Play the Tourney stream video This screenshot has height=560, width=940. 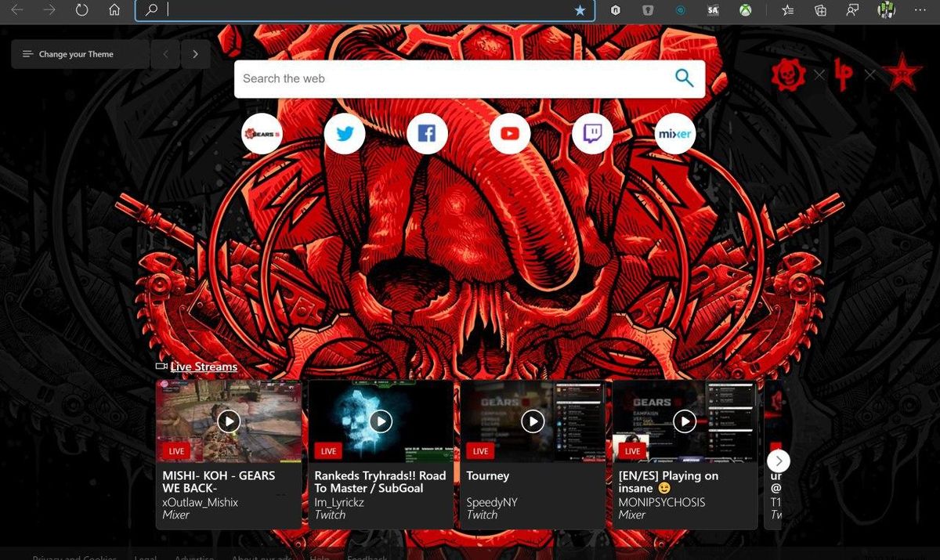click(x=533, y=421)
